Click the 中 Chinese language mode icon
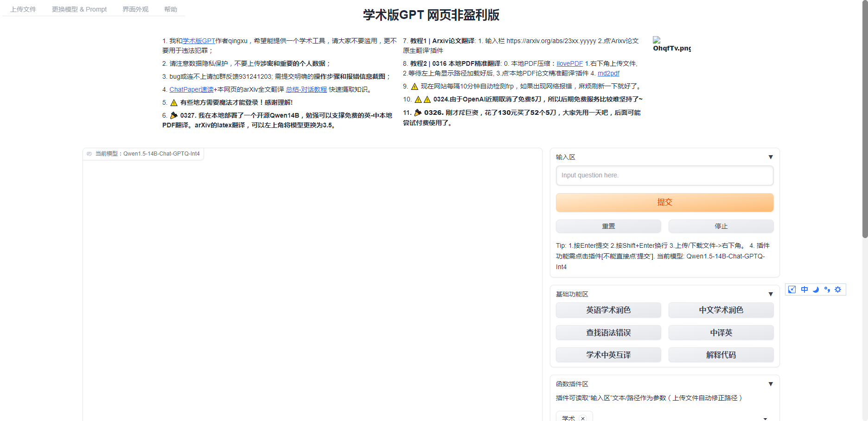This screenshot has height=421, width=868. pyautogui.click(x=804, y=289)
